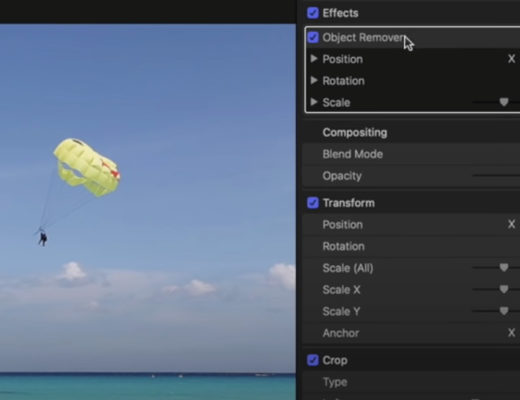520x400 pixels.
Task: Click the Anchor X field label
Action: tap(511, 333)
